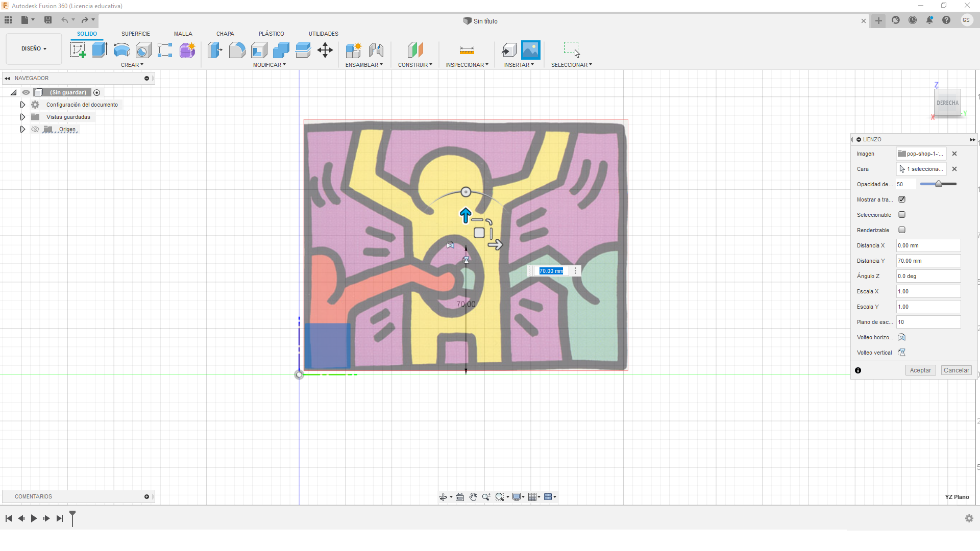Click the horizontal flip icon
Viewport: 980px width, 551px height.
pos(901,337)
